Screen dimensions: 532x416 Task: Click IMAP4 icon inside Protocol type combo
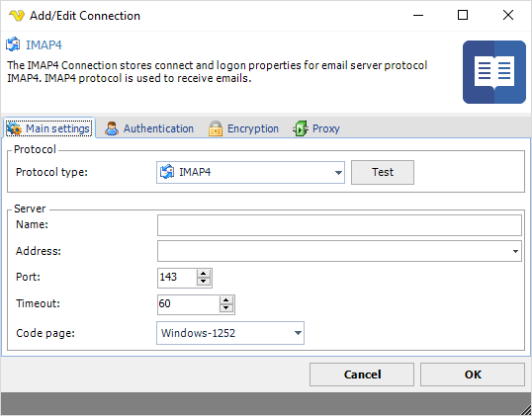pos(167,172)
